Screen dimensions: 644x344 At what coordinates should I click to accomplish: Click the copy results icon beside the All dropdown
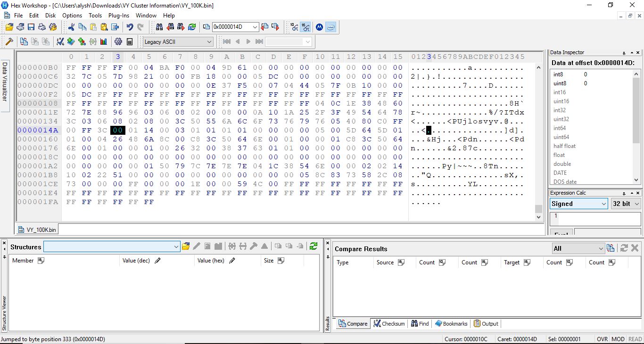point(611,248)
